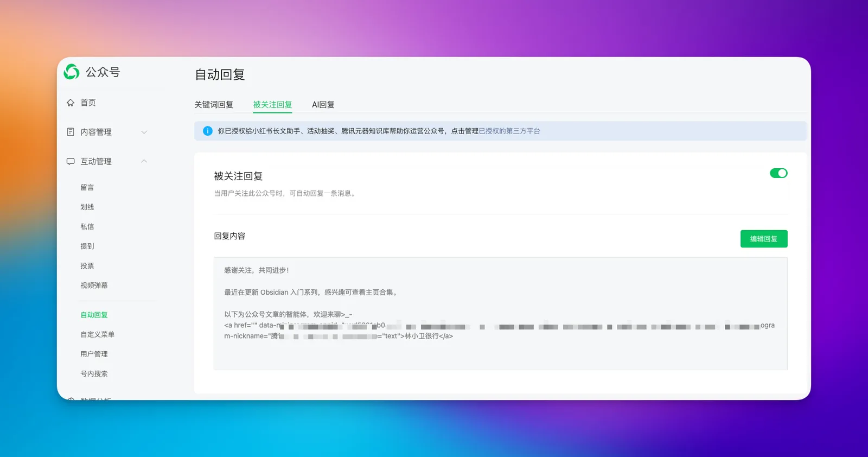Screen dimensions: 868x457
Task: Open the 已授权的第三方平台 link
Action: 509,131
